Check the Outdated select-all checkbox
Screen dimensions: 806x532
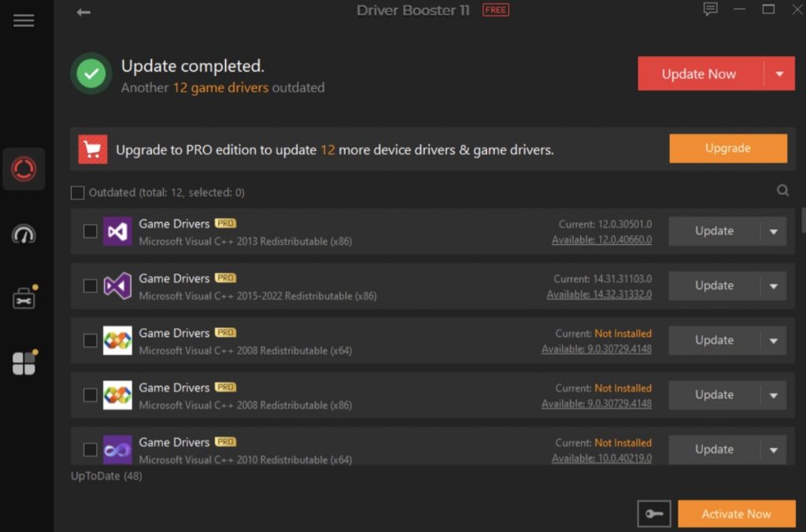coord(77,193)
